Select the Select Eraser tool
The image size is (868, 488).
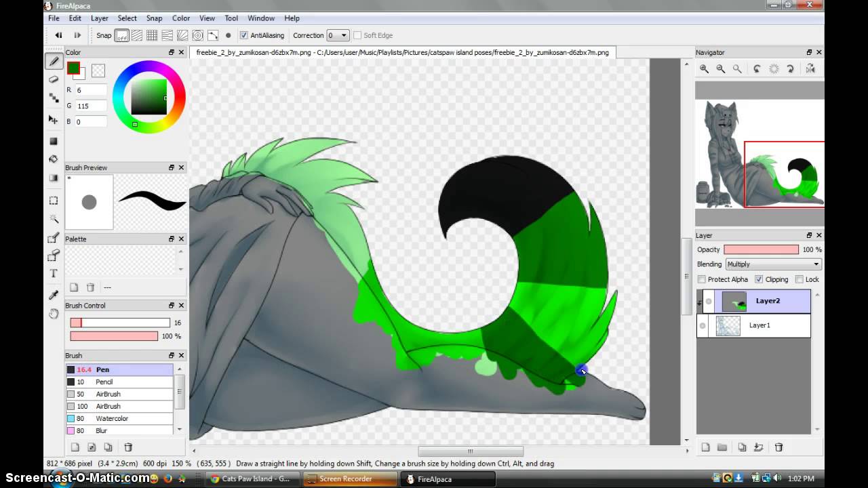click(54, 256)
